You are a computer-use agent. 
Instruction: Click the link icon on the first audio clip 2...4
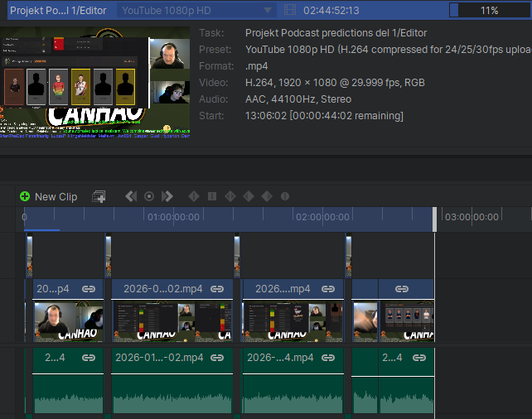click(89, 358)
